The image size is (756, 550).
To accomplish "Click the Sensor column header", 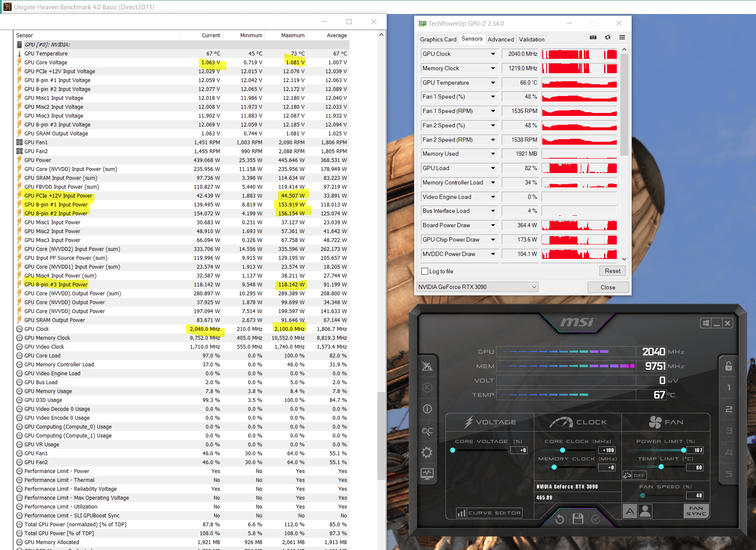I will coord(97,36).
